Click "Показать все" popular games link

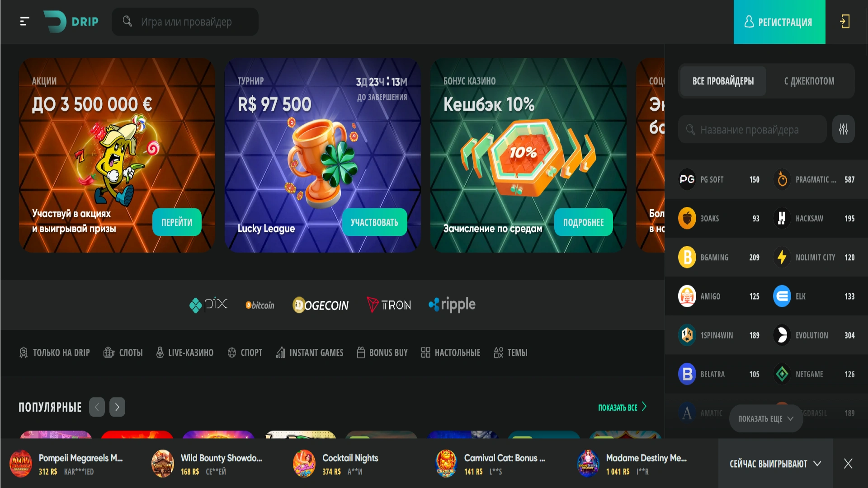(x=622, y=407)
